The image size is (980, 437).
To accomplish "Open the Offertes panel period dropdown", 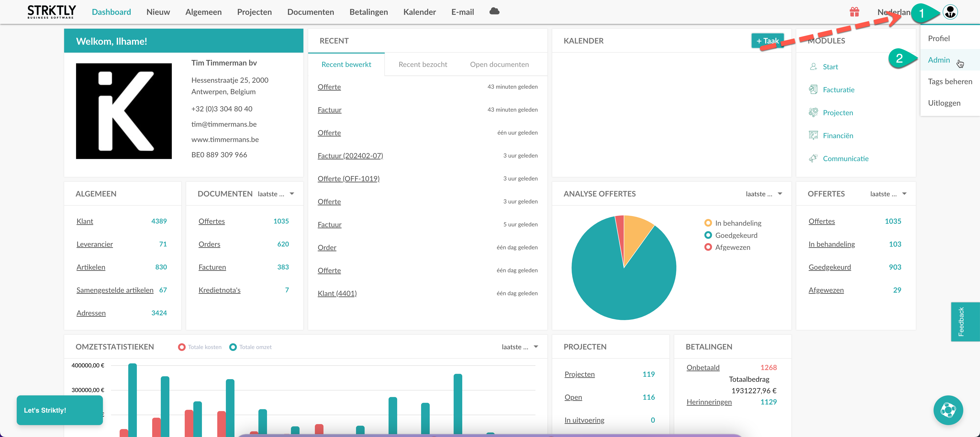I will pos(888,194).
